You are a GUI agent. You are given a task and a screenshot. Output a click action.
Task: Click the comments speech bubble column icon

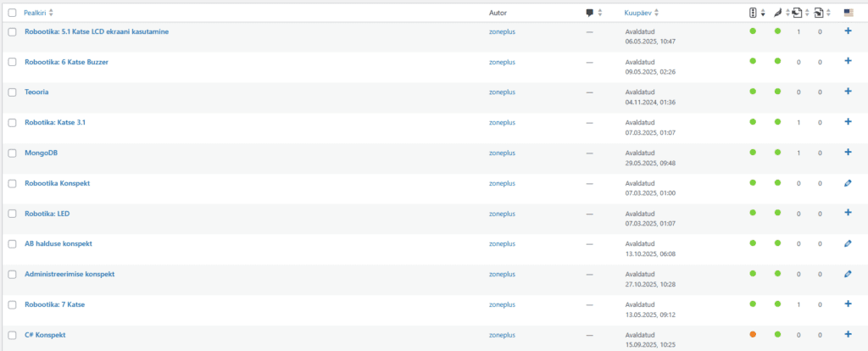click(x=590, y=13)
